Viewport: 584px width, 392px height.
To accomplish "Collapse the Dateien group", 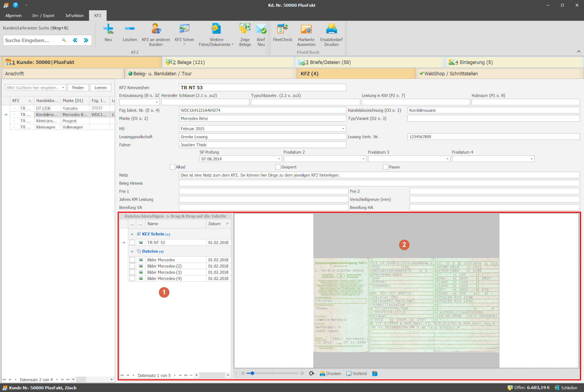I will tap(132, 251).
